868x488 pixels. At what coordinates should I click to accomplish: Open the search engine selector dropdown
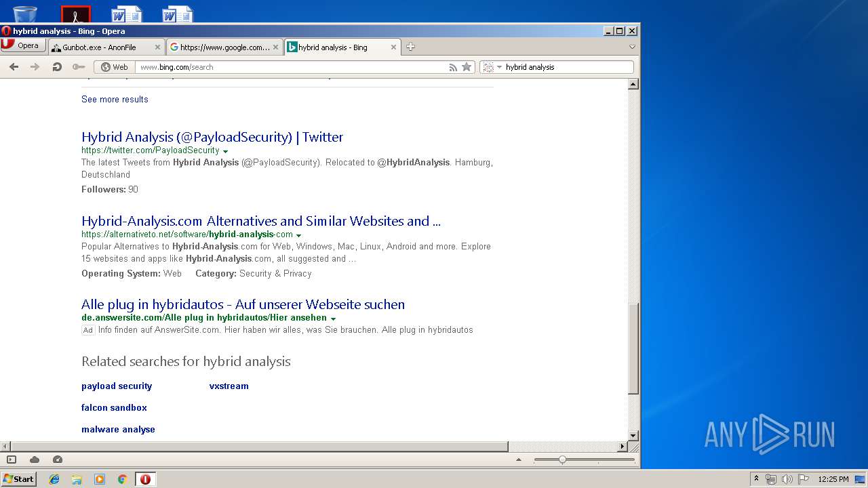[493, 67]
